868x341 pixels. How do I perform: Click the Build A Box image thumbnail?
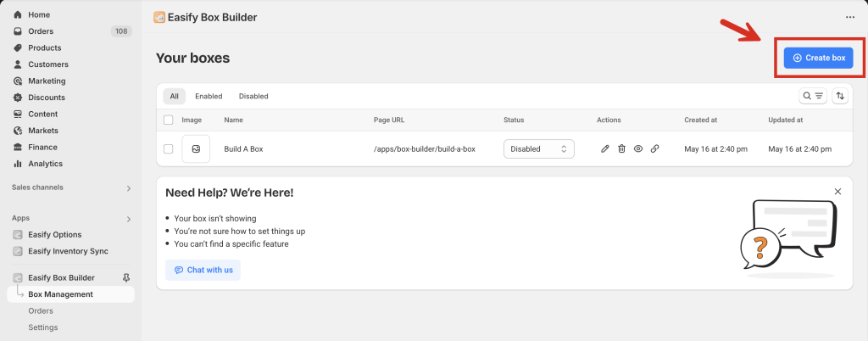(196, 149)
